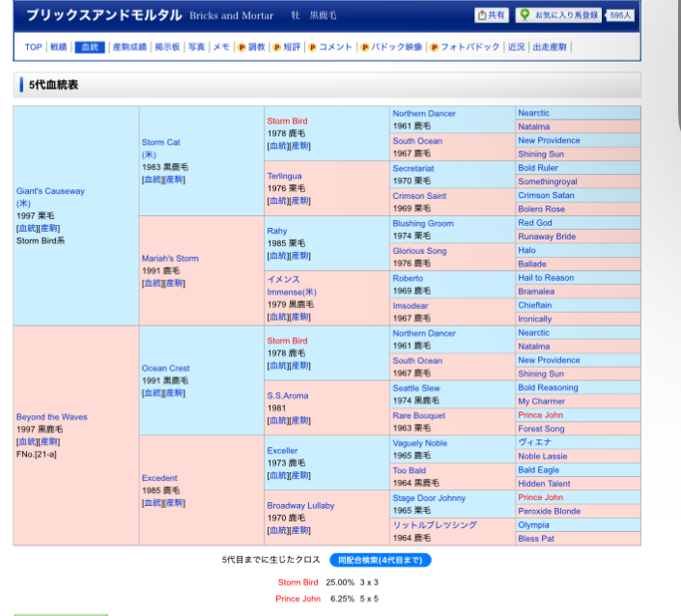Open premium 短評 short review tab
This screenshot has height=616, width=681.
point(286,47)
